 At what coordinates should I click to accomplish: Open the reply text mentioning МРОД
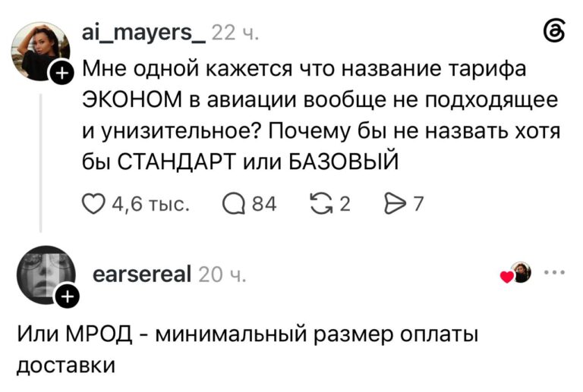247,350
